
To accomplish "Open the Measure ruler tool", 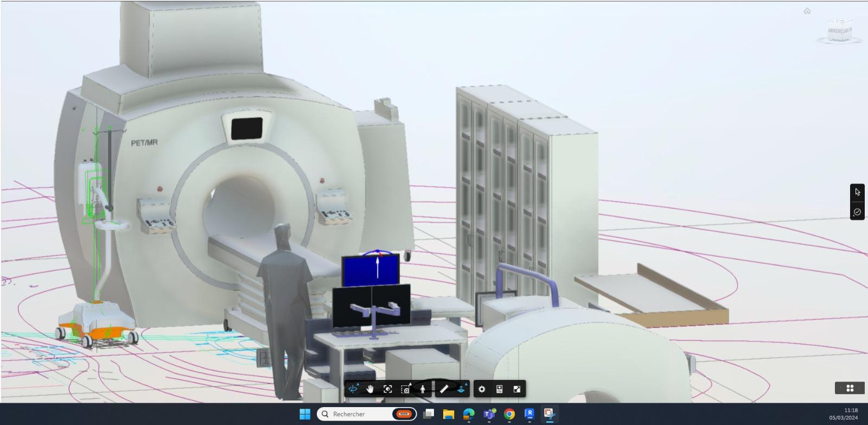I will click(x=444, y=389).
